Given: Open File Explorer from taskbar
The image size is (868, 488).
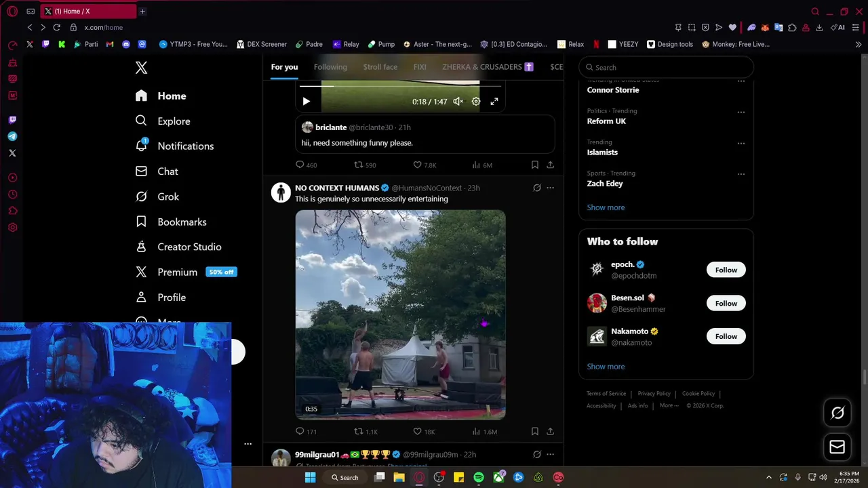Looking at the screenshot, I should [x=399, y=477].
